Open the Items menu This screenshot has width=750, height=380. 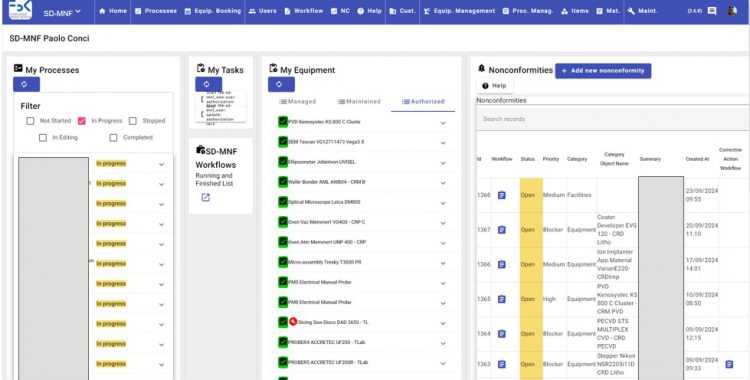click(575, 11)
